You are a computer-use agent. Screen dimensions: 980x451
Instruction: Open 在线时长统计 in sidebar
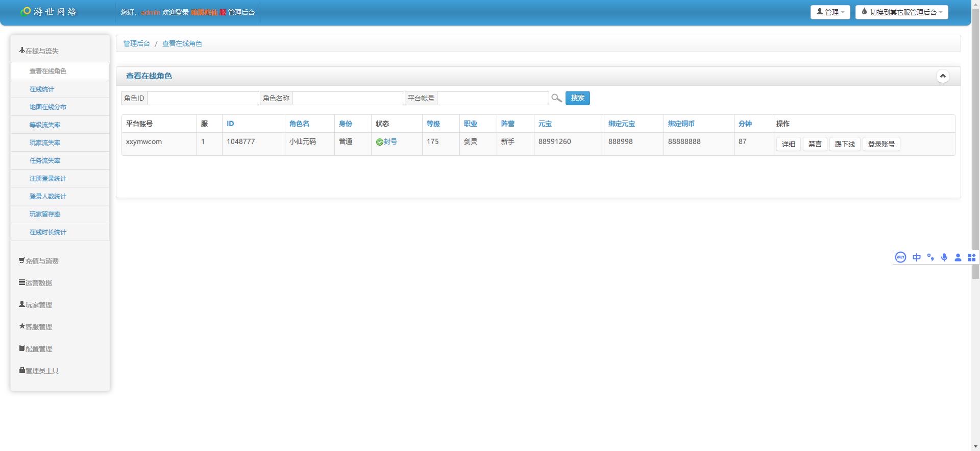[x=60, y=232]
